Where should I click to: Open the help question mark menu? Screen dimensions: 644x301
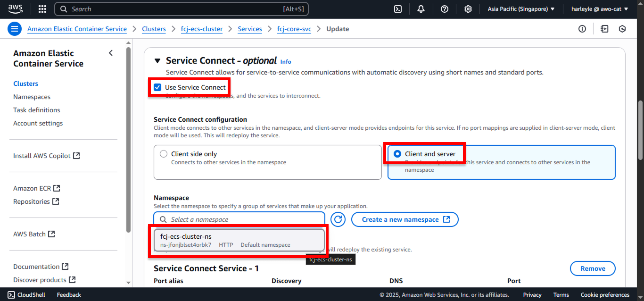pyautogui.click(x=445, y=9)
